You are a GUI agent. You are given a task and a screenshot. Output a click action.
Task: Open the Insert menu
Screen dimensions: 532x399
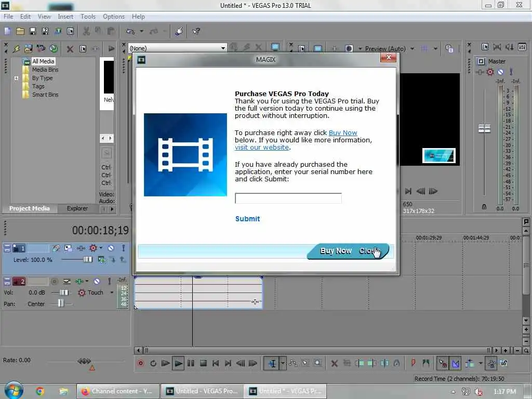pyautogui.click(x=65, y=16)
